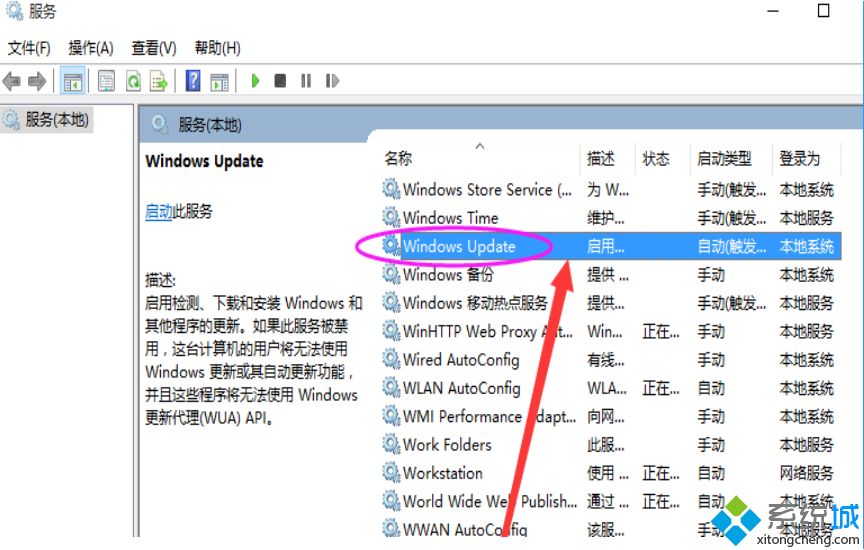Image resolution: width=864 pixels, height=550 pixels.
Task: Select the Windows Time service row
Action: point(611,218)
